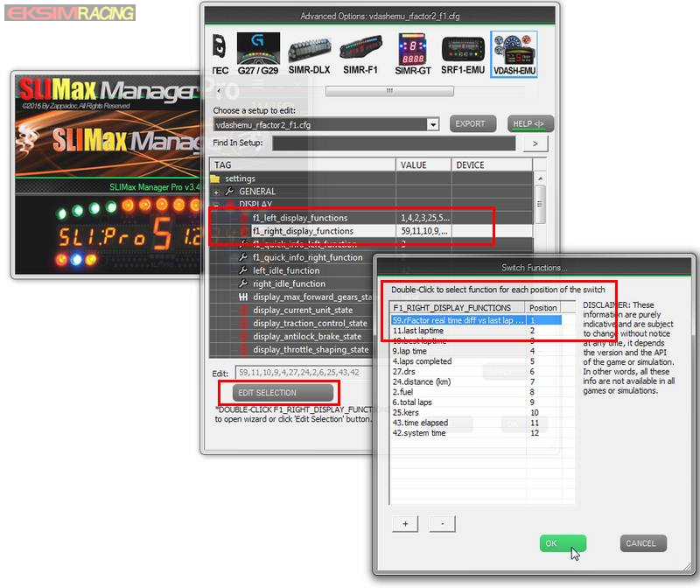Select the '9.lap time' entry
The width and height of the screenshot is (700, 588).
[476, 351]
